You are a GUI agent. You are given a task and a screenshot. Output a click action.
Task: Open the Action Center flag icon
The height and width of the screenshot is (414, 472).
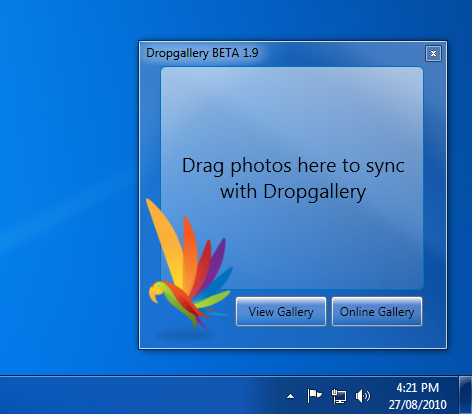[314, 396]
